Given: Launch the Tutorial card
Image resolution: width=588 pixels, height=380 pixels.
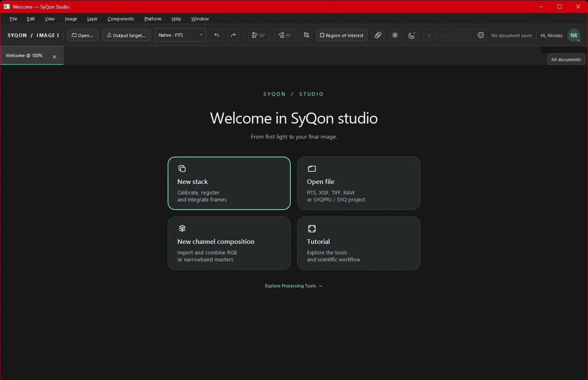Looking at the screenshot, I should tap(359, 243).
